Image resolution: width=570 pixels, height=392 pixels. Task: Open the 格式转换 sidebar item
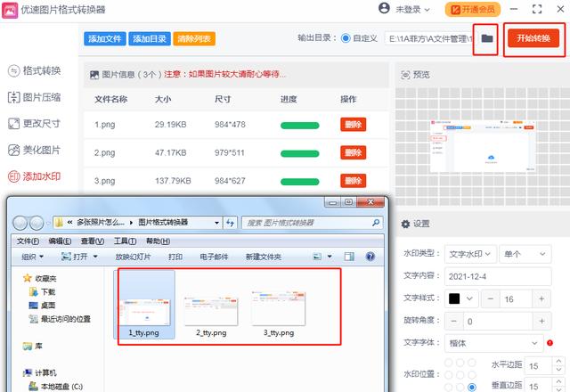[x=35, y=70]
